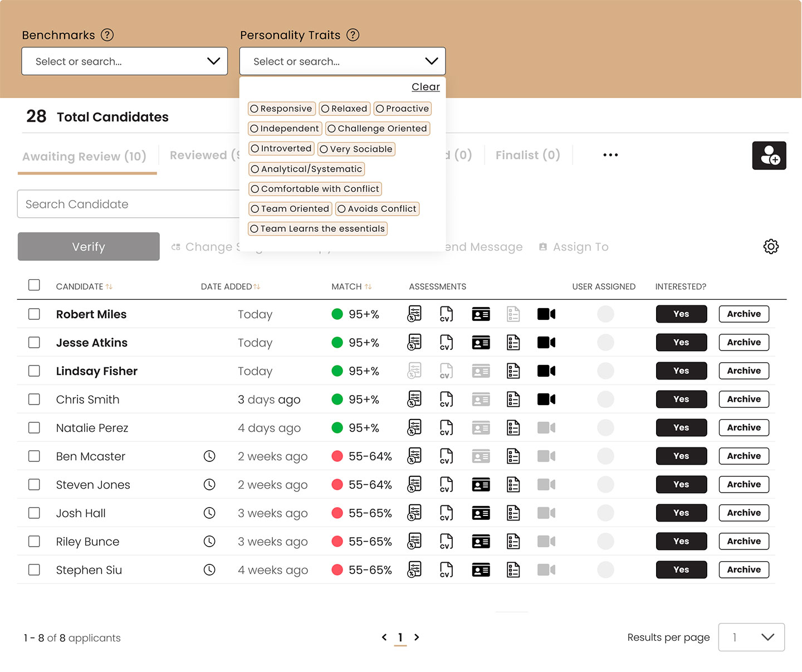Sort by Date Added column arrows
The width and height of the screenshot is (802, 672).
257,286
